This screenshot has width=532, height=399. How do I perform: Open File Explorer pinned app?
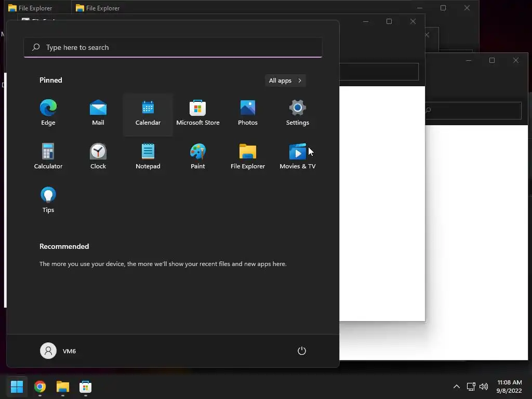[x=248, y=157]
